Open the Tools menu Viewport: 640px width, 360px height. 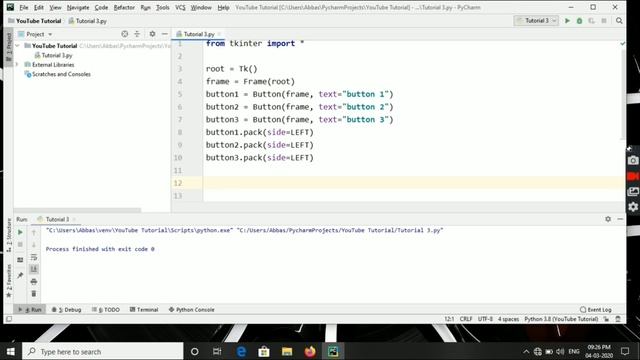[162, 7]
